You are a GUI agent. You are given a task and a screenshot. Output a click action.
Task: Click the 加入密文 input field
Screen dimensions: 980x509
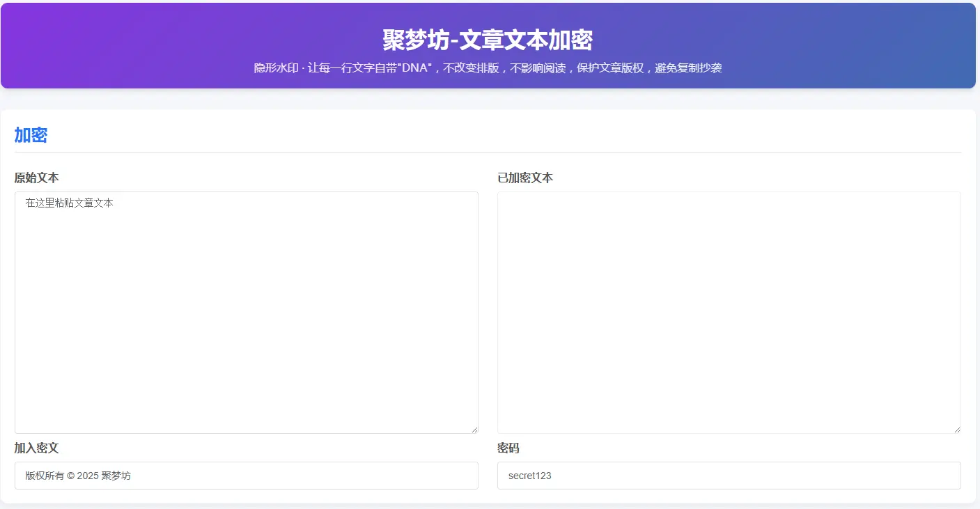(x=246, y=476)
